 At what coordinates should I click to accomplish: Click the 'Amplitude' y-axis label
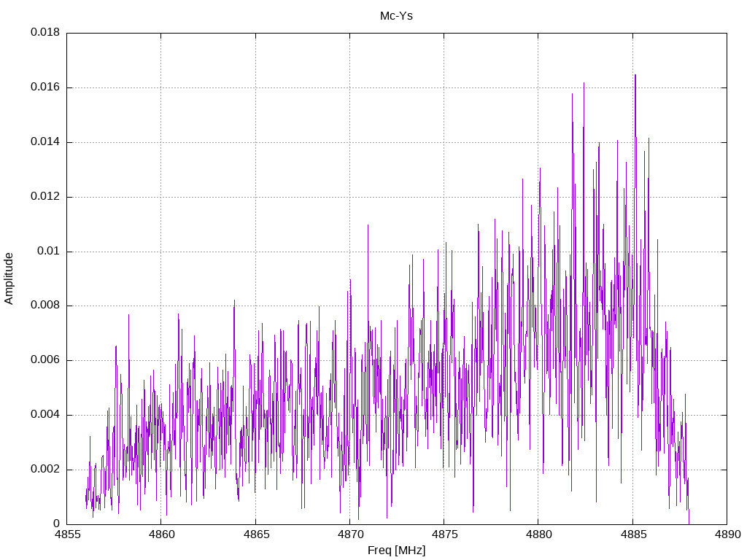pyautogui.click(x=9, y=279)
